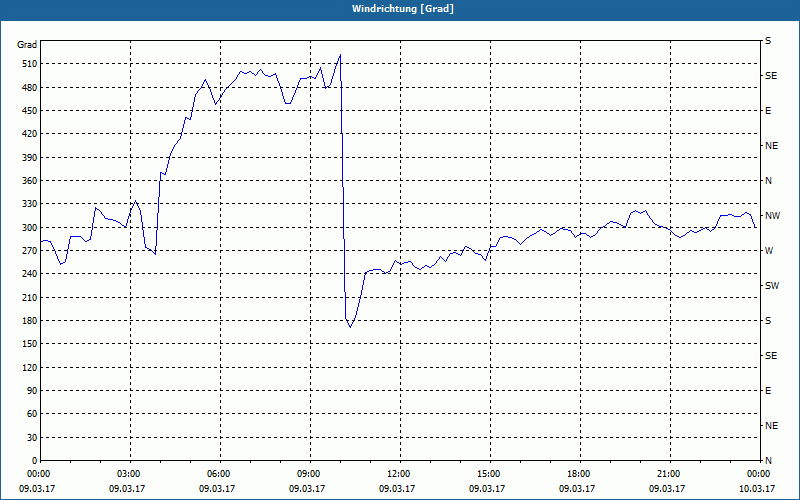The width and height of the screenshot is (800, 500).
Task: Select the 330 value on the y-axis
Action: [29, 204]
